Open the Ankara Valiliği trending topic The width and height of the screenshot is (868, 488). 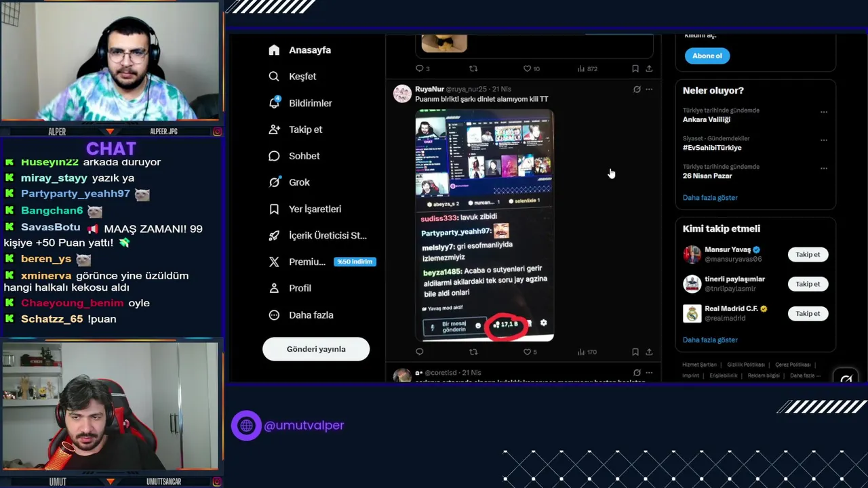point(707,119)
